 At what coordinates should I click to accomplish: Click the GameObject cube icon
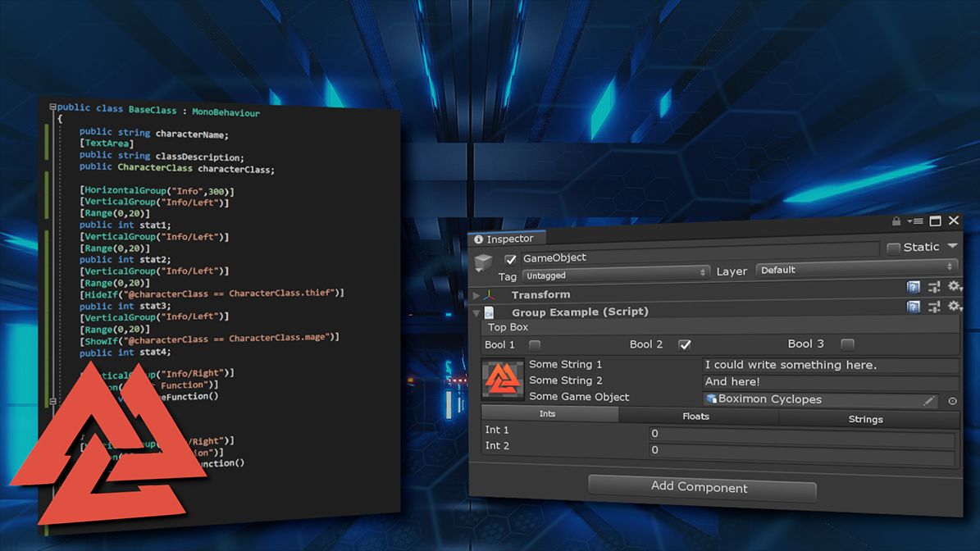tap(485, 263)
